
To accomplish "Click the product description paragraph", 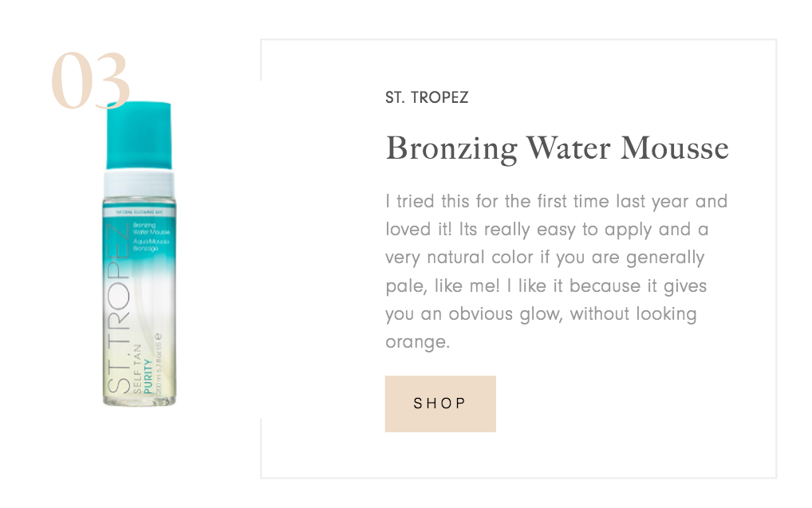I will pyautogui.click(x=556, y=271).
